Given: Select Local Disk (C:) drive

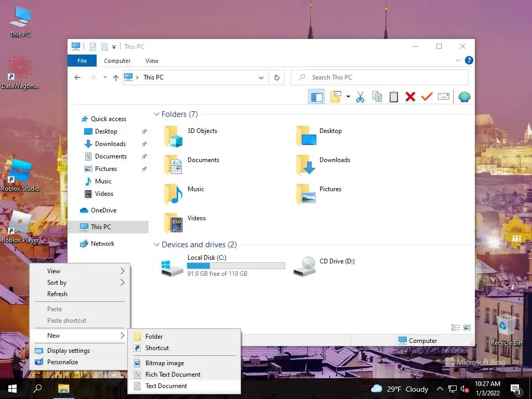Looking at the screenshot, I should click(x=222, y=266).
